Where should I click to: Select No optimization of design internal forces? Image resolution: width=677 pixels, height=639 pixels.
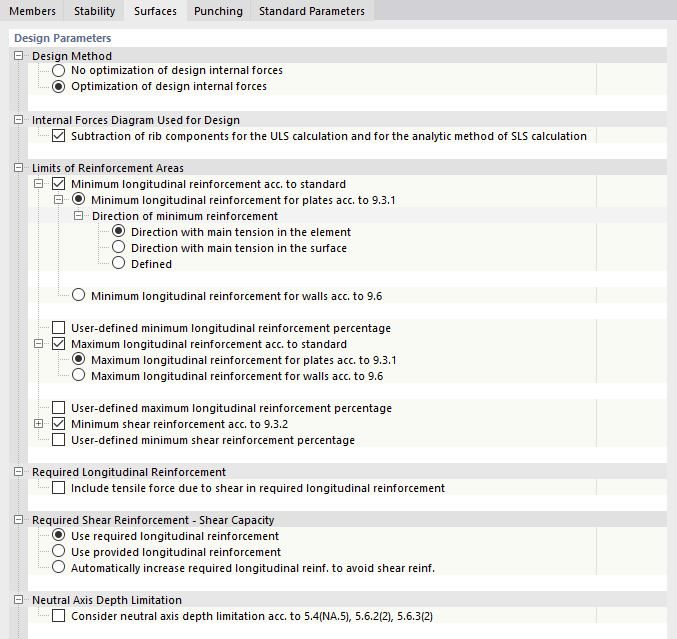pyautogui.click(x=59, y=71)
